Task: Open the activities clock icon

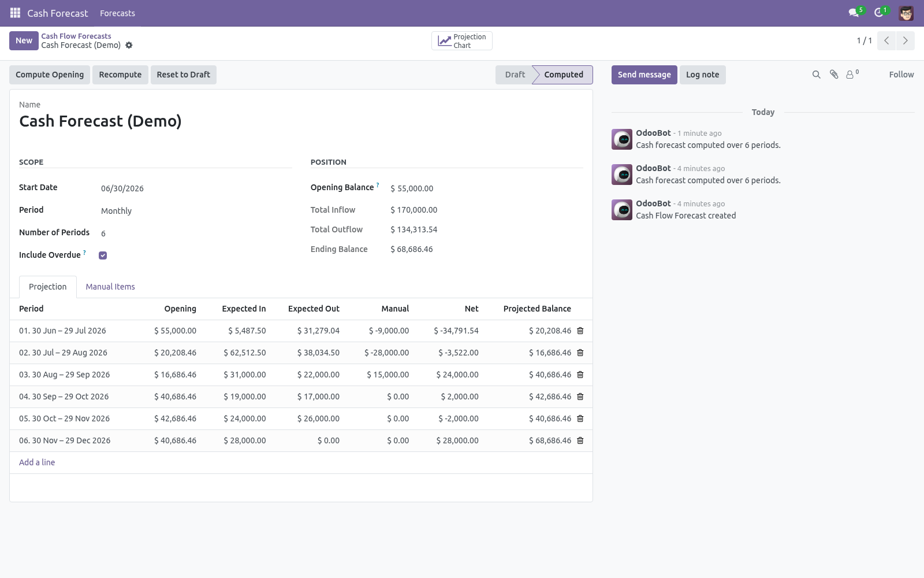Action: click(x=879, y=13)
